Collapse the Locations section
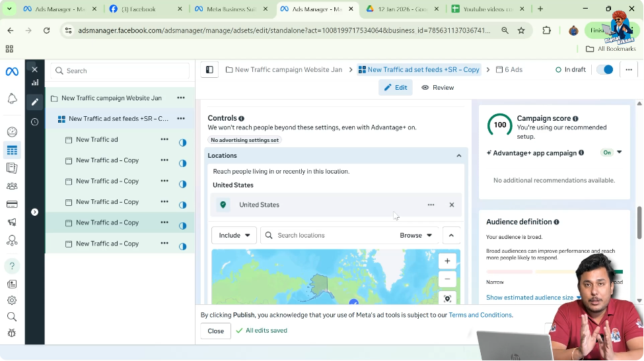Viewport: 644px width, 361px height. (x=458, y=156)
